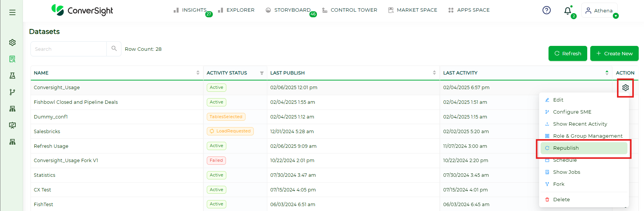Image resolution: width=644 pixels, height=211 pixels.
Task: Sort by the Name column arrows
Action: (x=198, y=73)
